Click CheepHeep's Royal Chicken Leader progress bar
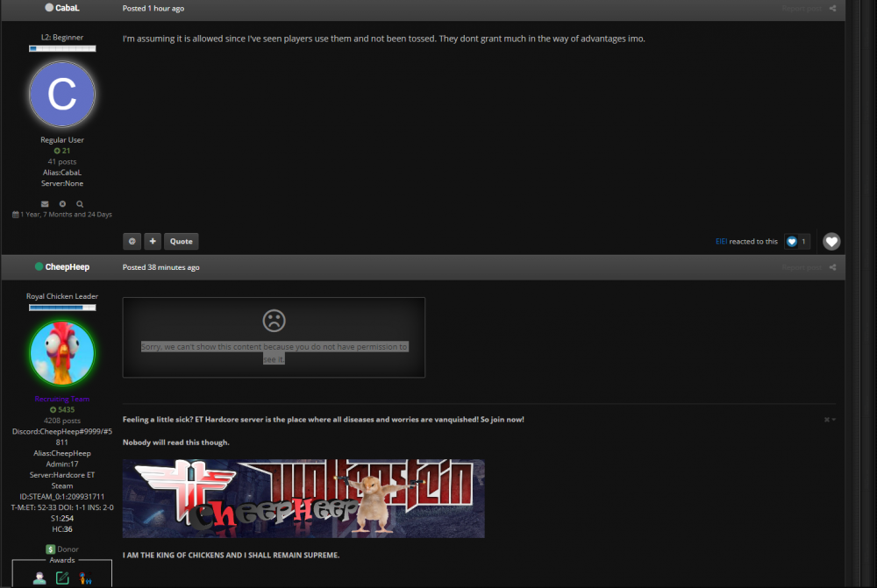This screenshot has width=877, height=588. 62,308
